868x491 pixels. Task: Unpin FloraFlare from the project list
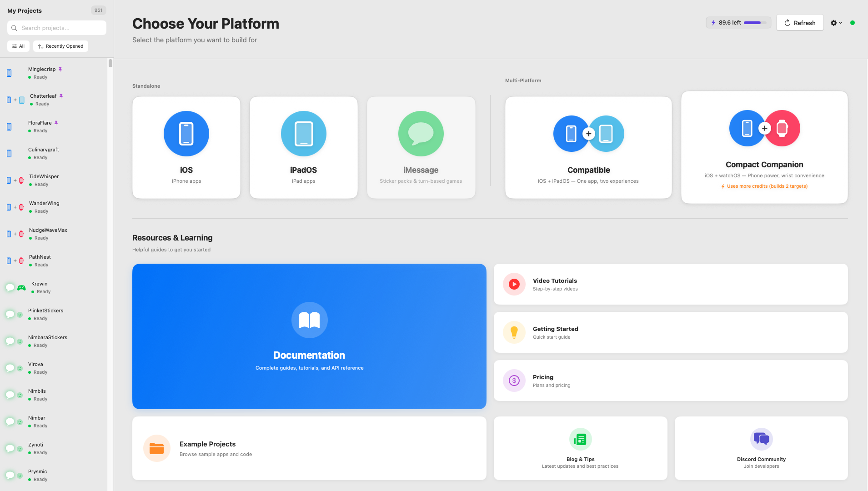tap(56, 122)
